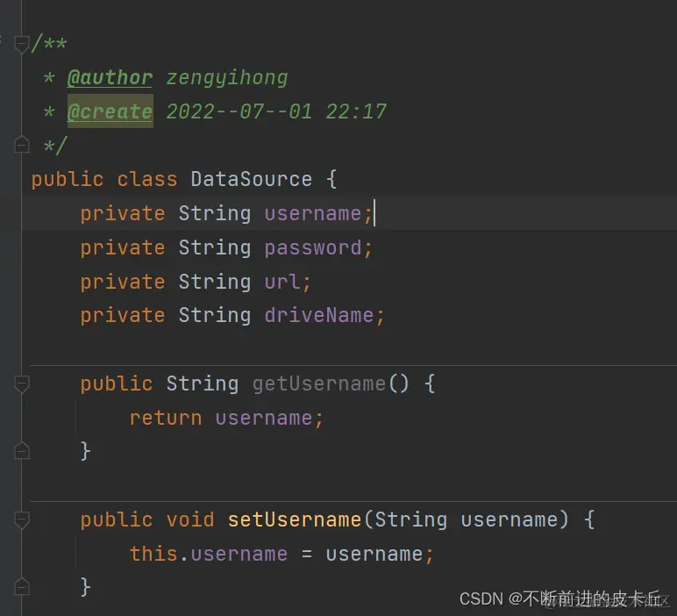Click the highlighted @create Javadoc tag

110,111
